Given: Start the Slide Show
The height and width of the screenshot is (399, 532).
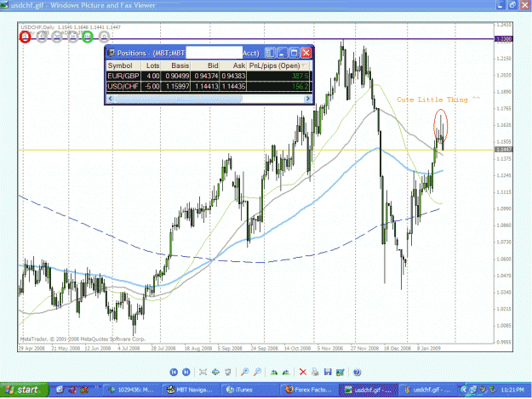Looking at the screenshot, I should coord(228,372).
